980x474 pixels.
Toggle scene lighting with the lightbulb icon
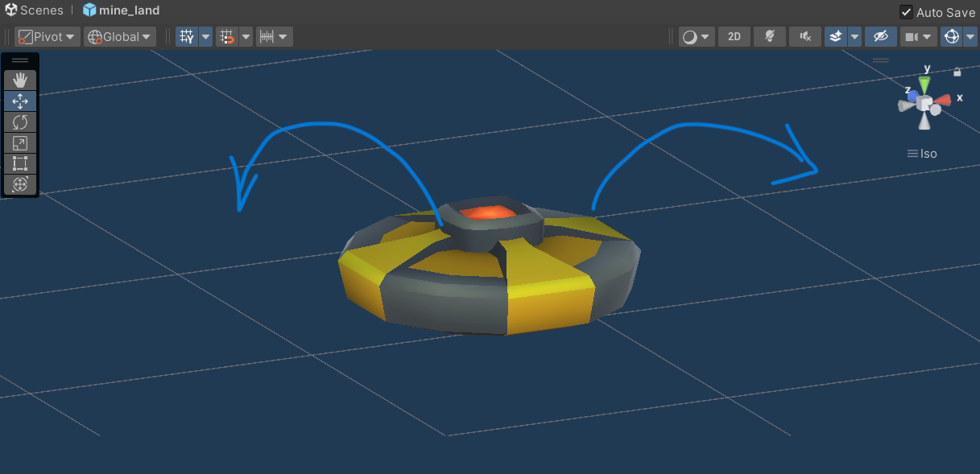point(769,36)
